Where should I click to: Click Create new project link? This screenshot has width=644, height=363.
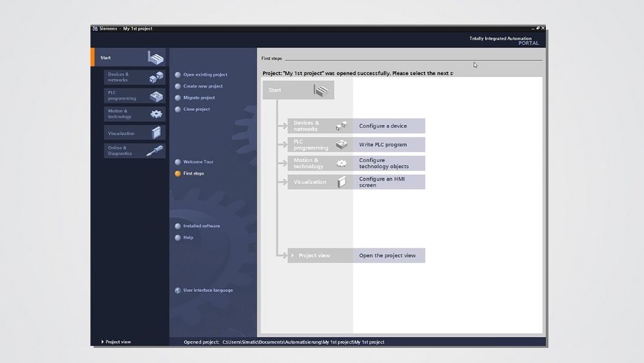click(203, 86)
